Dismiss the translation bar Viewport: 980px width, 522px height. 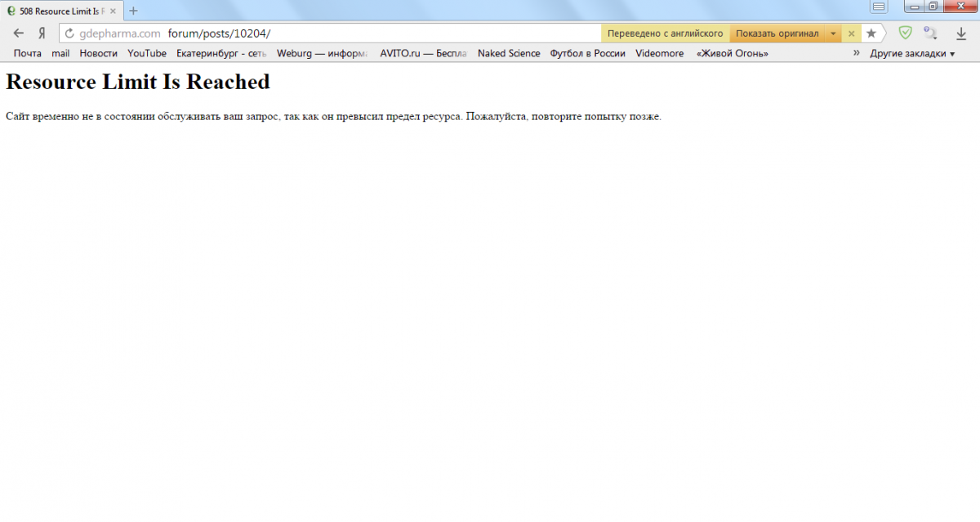pyautogui.click(x=851, y=33)
